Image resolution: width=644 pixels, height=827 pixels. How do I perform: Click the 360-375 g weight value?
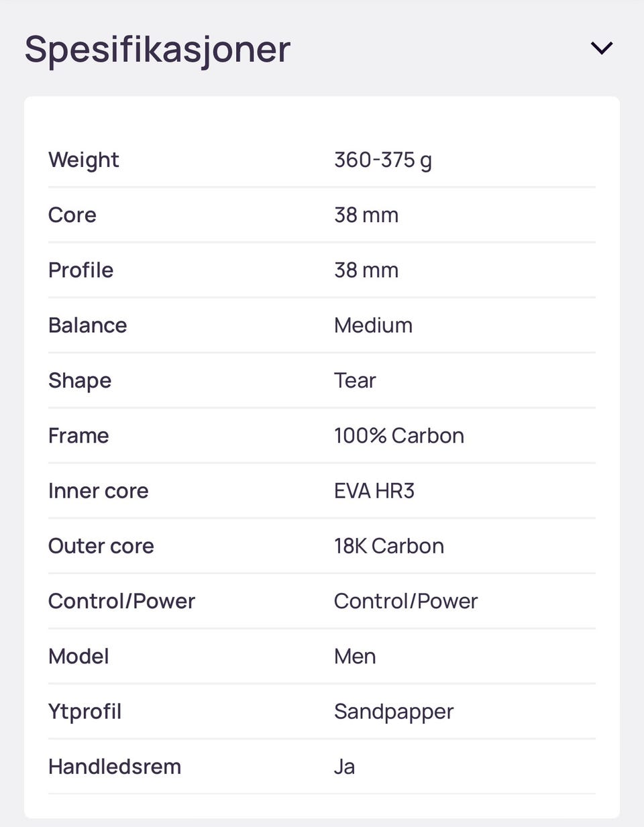pyautogui.click(x=382, y=160)
